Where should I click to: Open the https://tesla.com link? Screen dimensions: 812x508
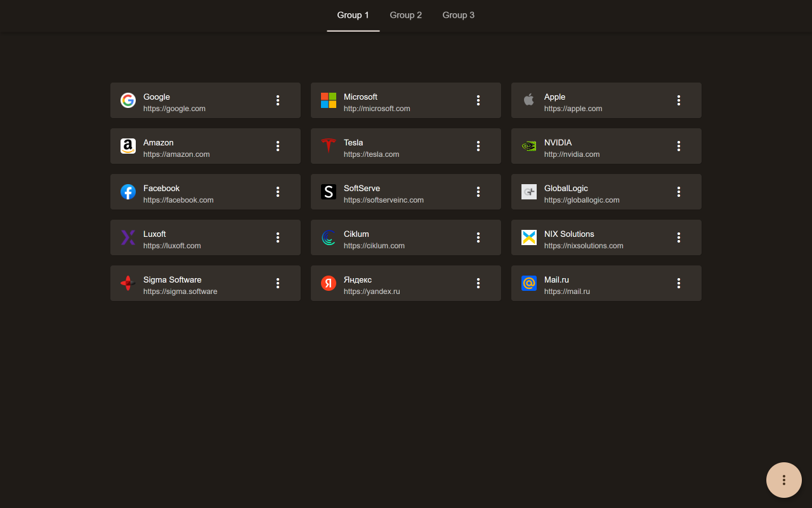[372, 154]
